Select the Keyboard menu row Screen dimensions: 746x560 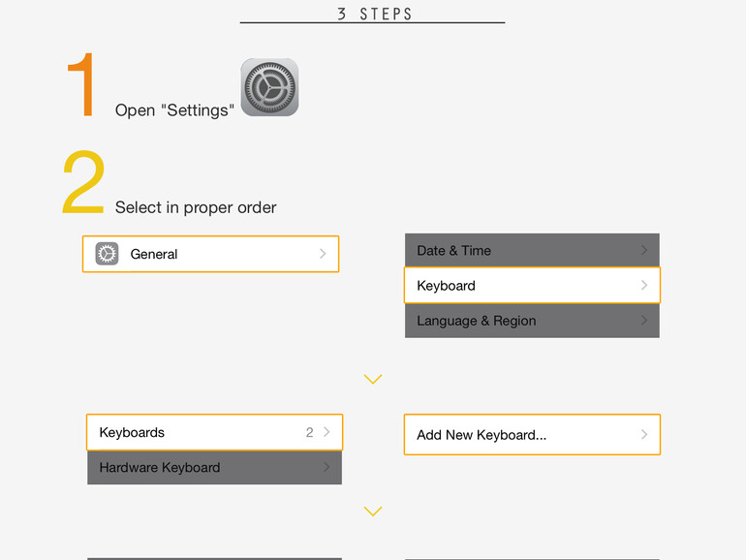[531, 286]
